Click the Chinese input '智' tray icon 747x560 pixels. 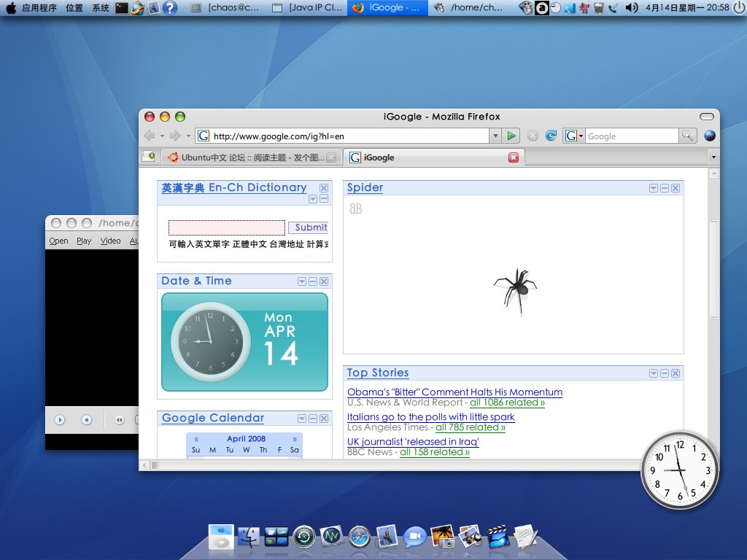(584, 7)
